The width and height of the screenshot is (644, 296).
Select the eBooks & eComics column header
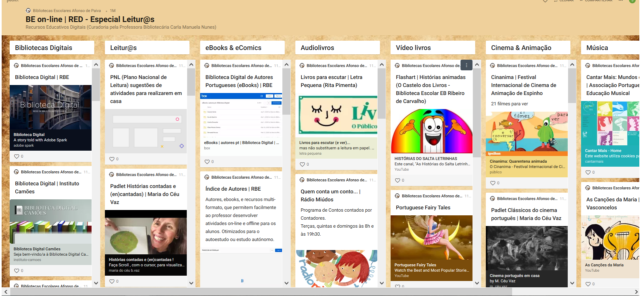(x=242, y=48)
